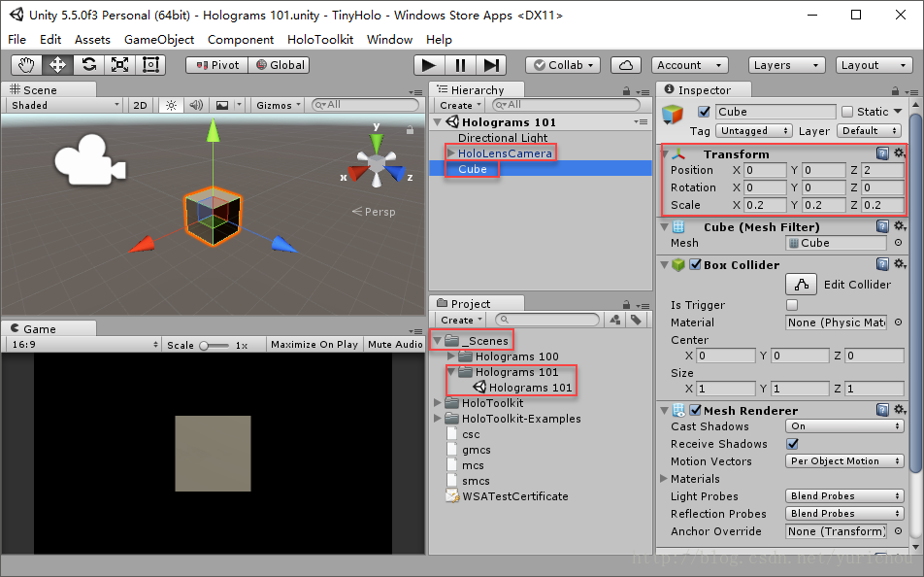Click the Position Z input field
Screen dimensions: 924x577
tap(882, 170)
